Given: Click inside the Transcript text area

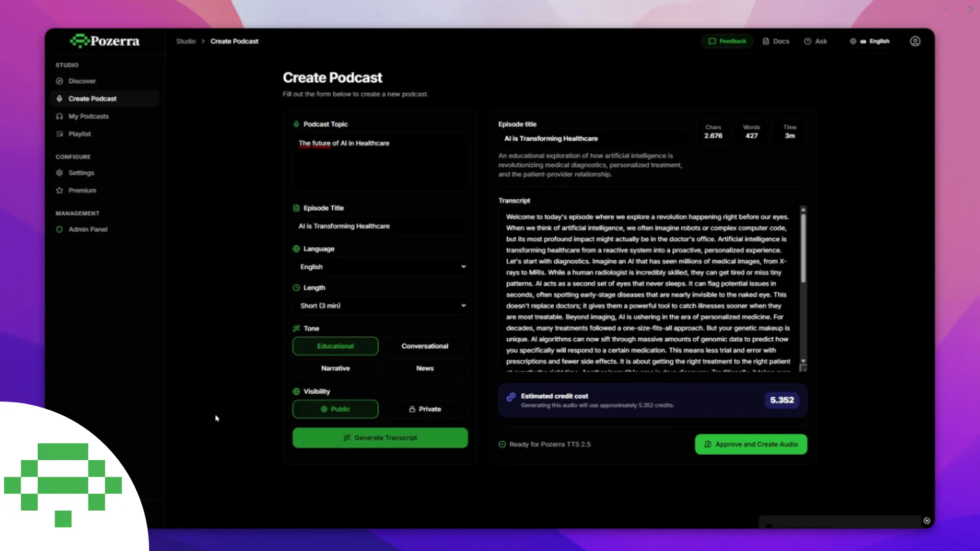Looking at the screenshot, I should tap(648, 289).
